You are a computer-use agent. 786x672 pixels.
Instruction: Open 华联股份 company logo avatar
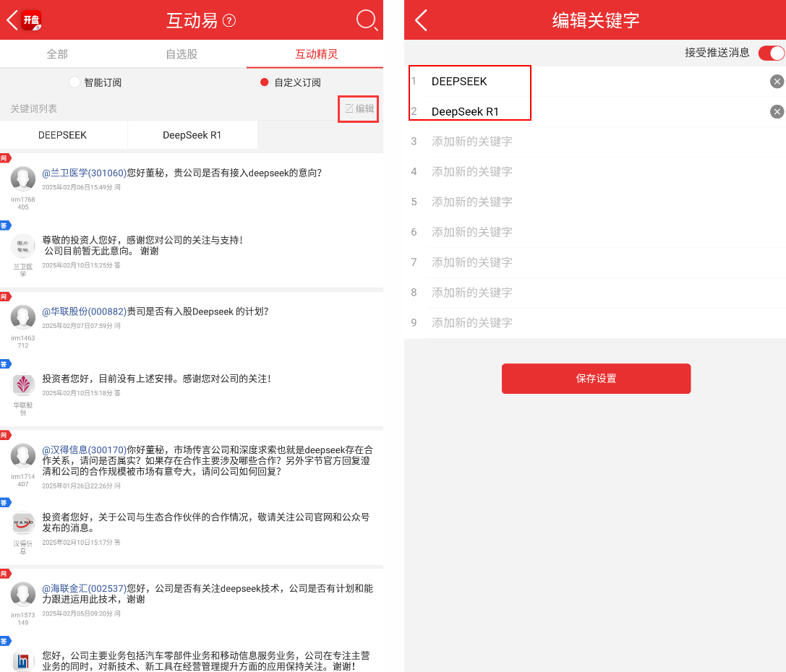pos(23,384)
